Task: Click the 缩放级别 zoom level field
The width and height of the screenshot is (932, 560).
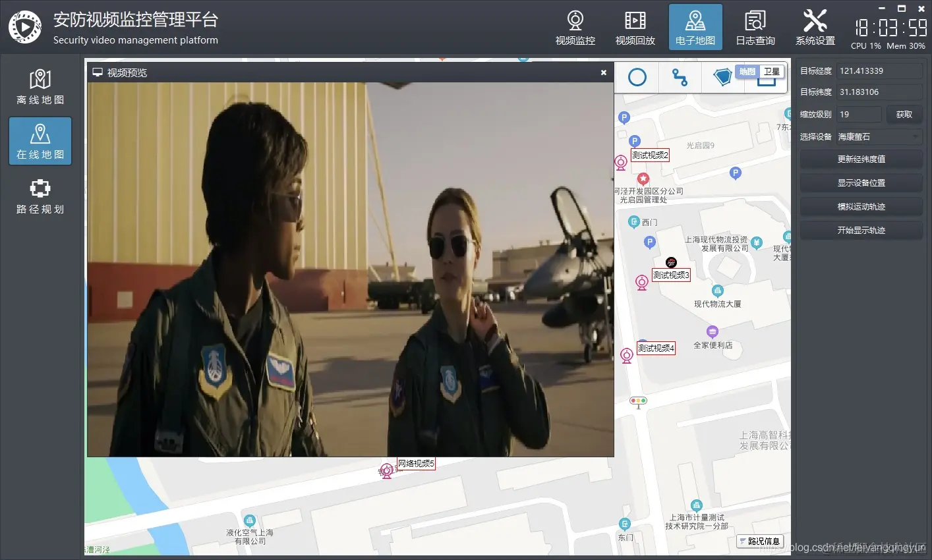Action: click(859, 114)
